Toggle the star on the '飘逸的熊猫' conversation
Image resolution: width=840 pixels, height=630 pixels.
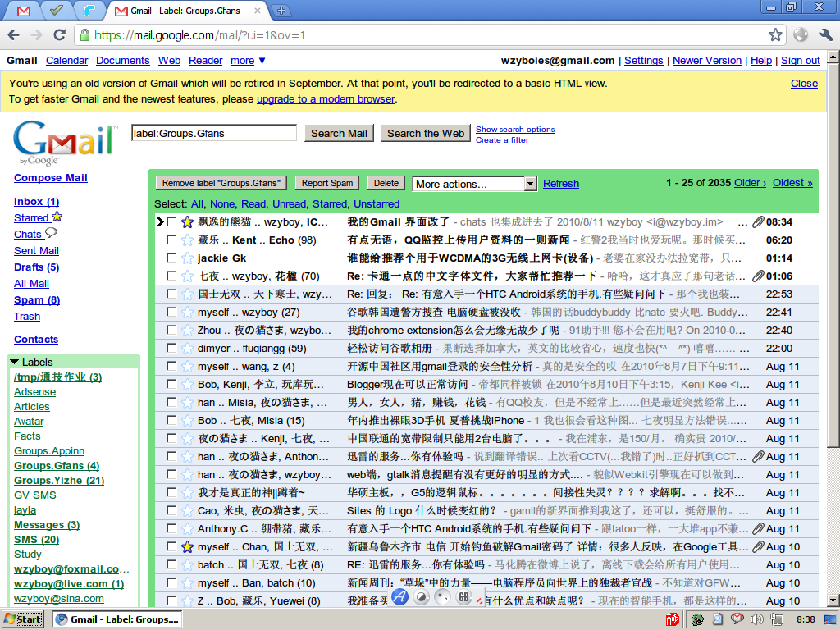pos(187,221)
